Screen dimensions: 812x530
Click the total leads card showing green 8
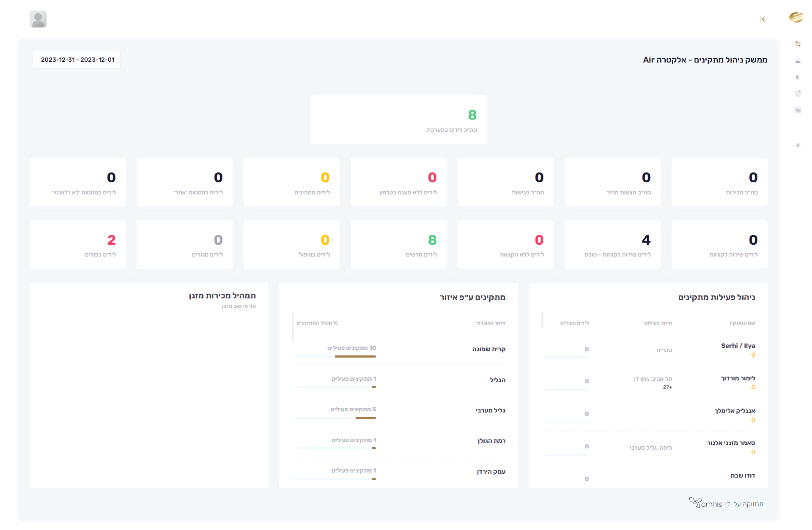(x=398, y=120)
